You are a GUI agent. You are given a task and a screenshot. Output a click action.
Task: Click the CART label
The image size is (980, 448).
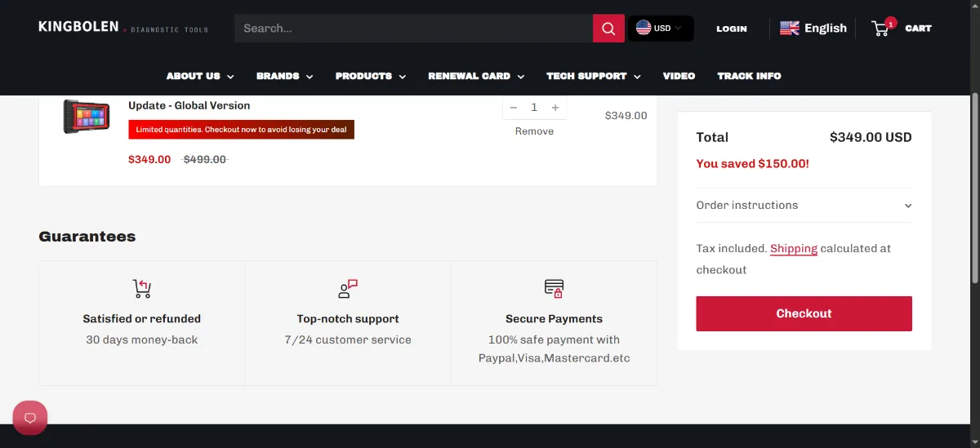coord(918,29)
